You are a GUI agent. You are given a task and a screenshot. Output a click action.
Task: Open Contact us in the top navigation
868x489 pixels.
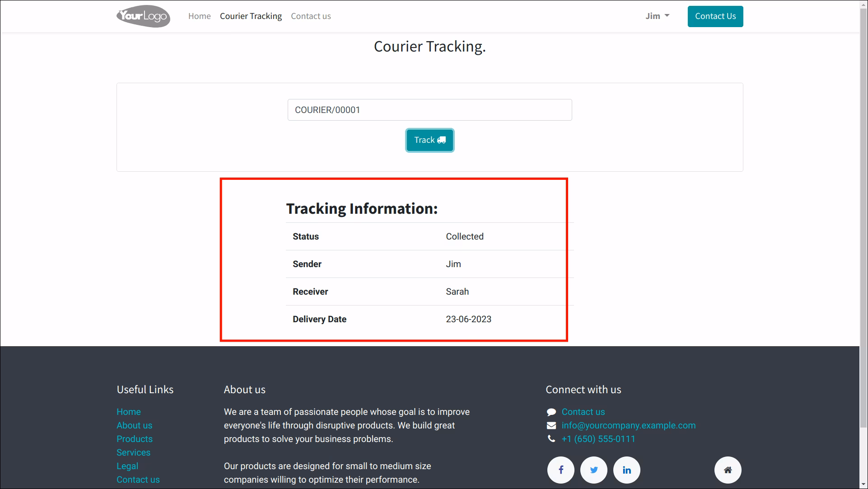coord(311,16)
